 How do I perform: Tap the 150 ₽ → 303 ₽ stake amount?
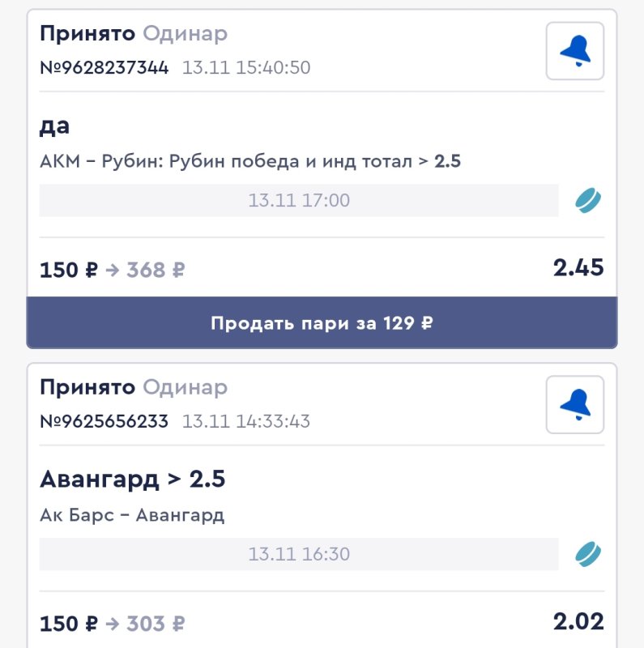tap(113, 624)
